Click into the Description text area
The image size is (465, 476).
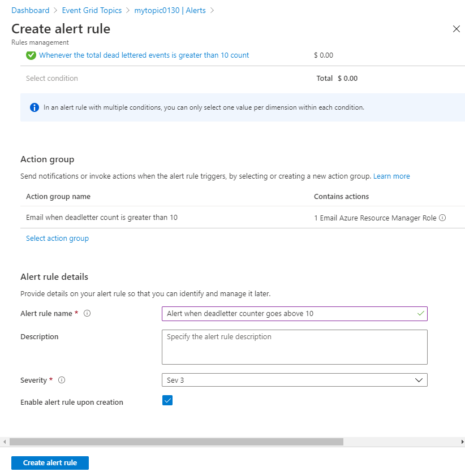[294, 347]
